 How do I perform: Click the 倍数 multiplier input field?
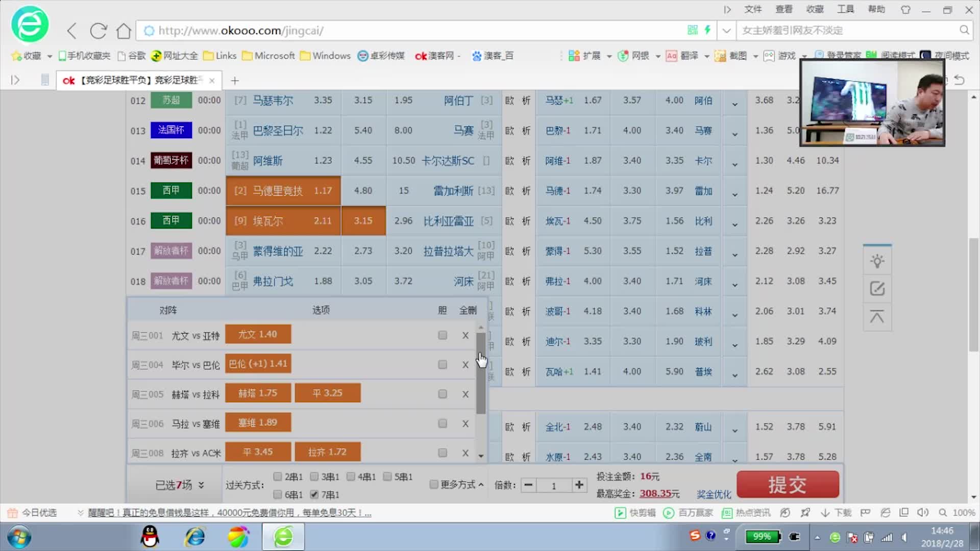coord(554,485)
